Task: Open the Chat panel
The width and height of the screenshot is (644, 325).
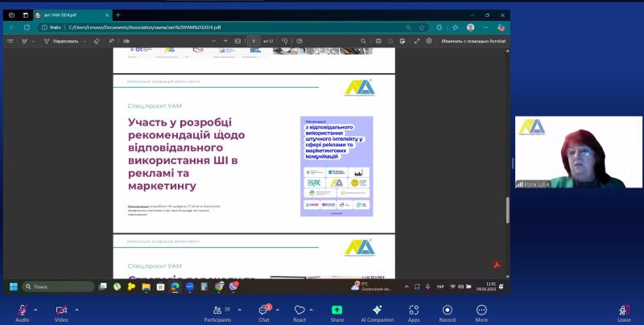Action: coord(263,311)
